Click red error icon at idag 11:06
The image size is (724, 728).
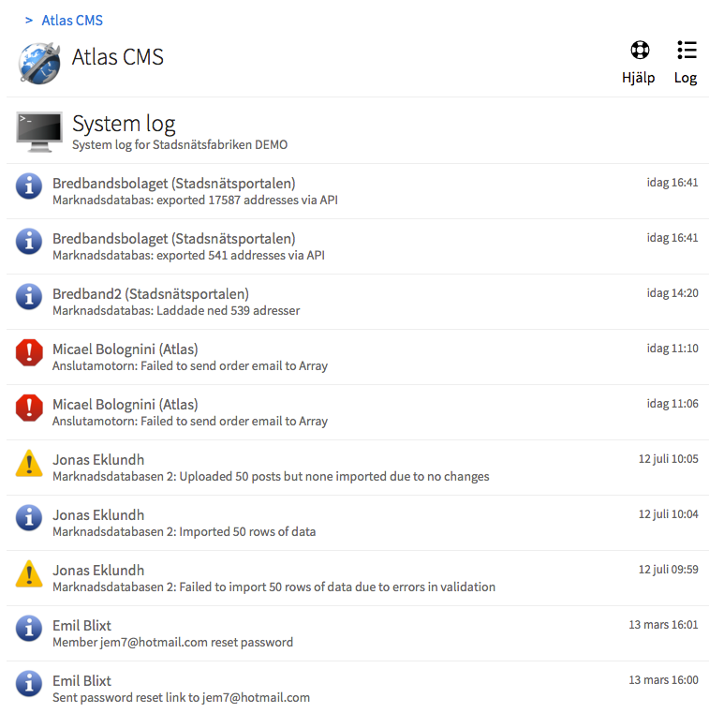point(29,409)
